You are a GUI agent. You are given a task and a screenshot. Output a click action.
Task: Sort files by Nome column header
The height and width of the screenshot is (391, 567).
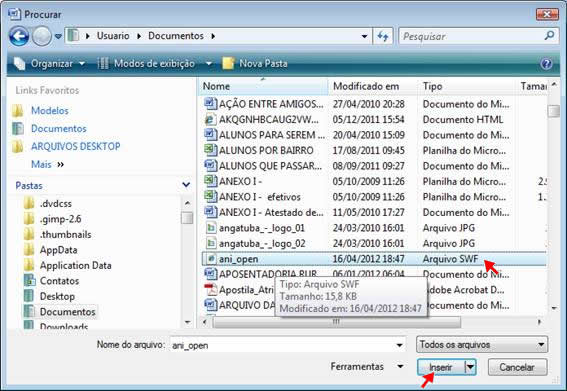(263, 86)
